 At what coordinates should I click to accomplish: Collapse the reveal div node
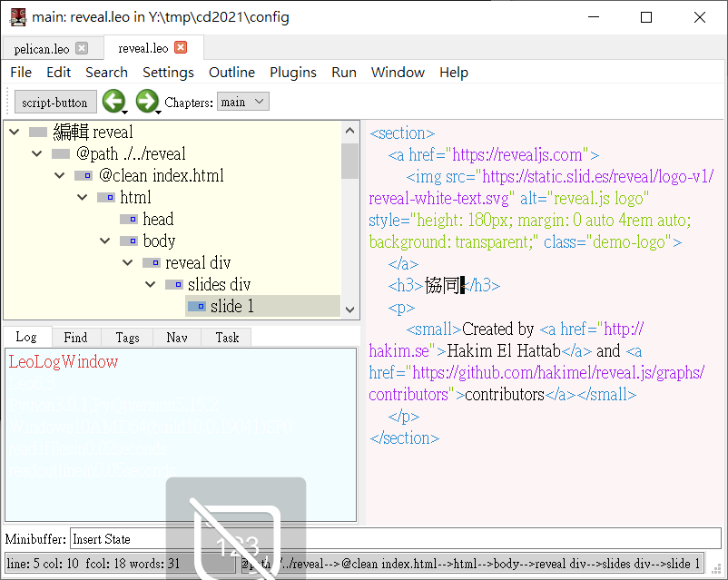click(x=127, y=262)
